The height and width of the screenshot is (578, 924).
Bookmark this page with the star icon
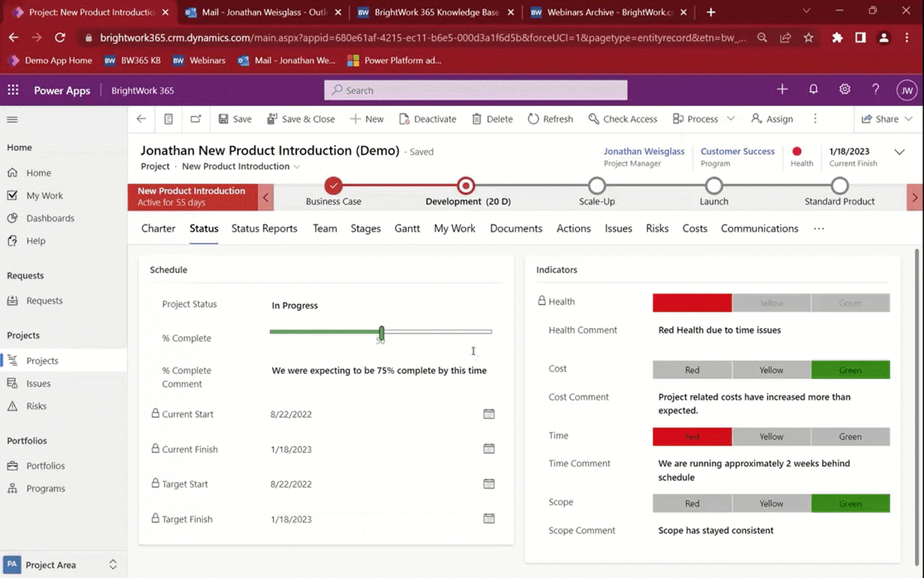click(x=808, y=37)
